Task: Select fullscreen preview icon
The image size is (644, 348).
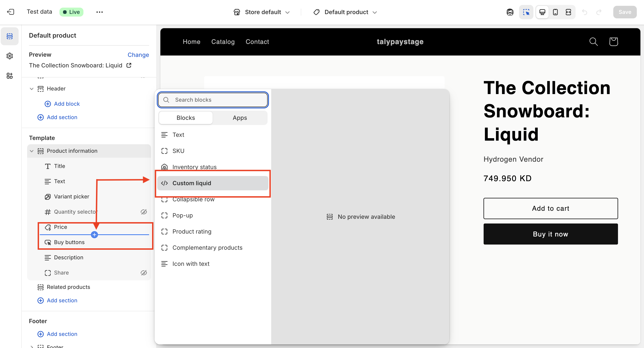Action: pos(568,12)
